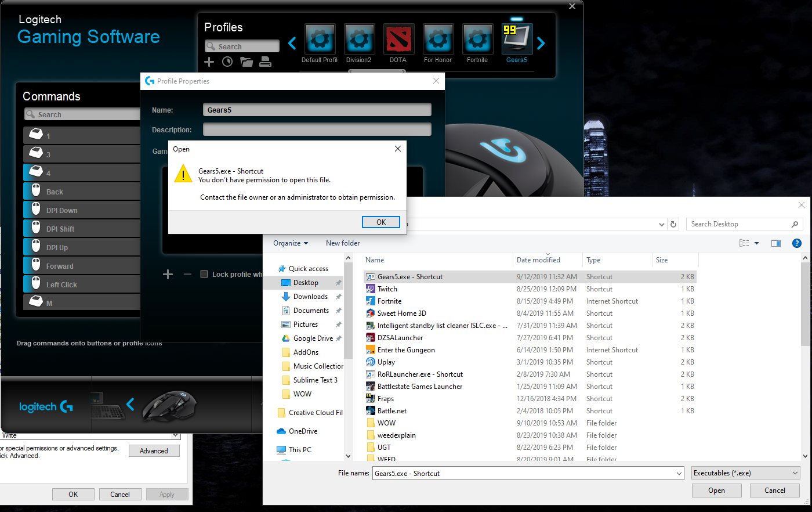Click OK in the properties window
Image resolution: width=812 pixels, height=512 pixels.
(73, 495)
